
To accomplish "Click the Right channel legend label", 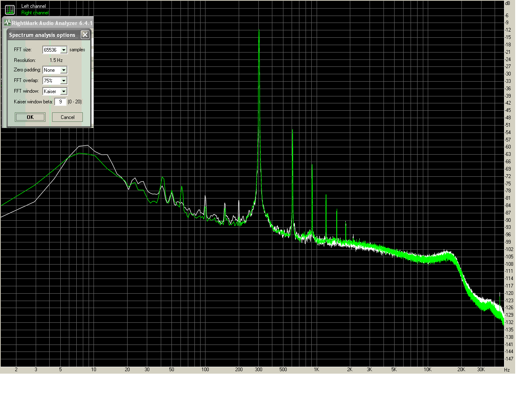I will pyautogui.click(x=35, y=13).
